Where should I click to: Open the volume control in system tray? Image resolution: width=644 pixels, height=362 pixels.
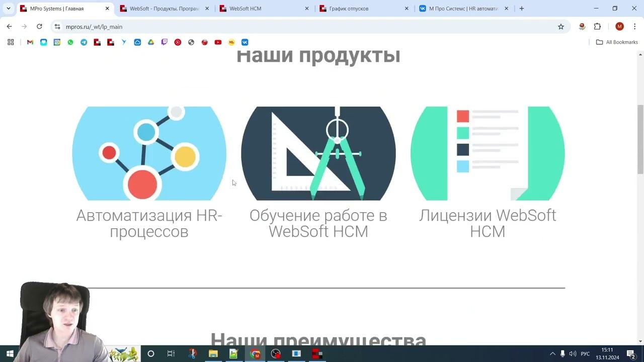573,353
